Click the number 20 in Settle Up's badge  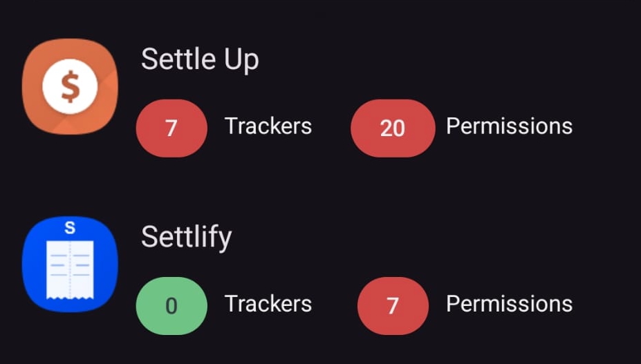click(x=392, y=128)
